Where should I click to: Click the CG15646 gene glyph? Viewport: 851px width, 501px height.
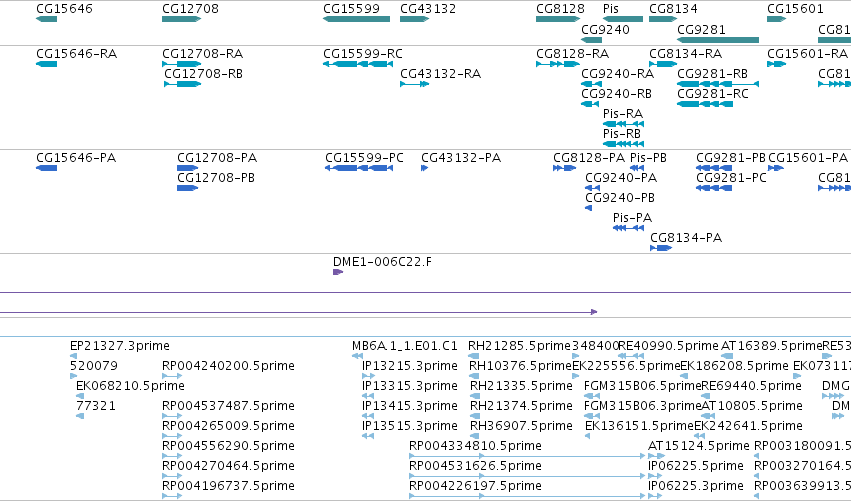(46, 19)
